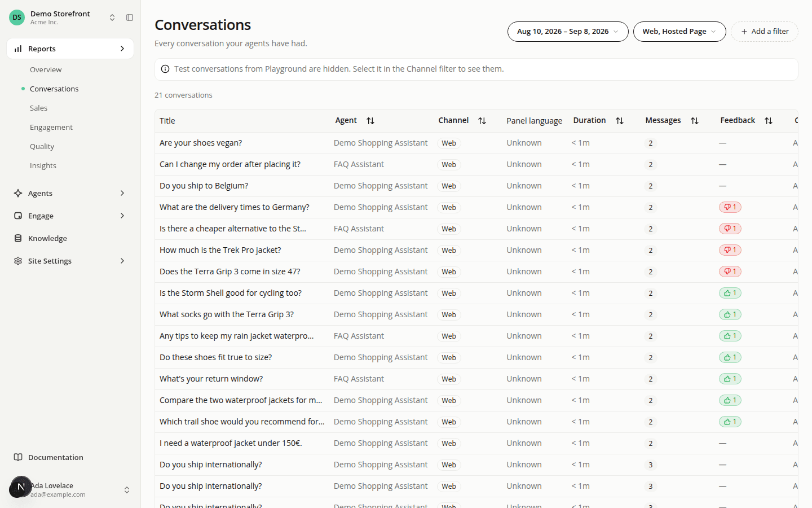This screenshot has height=508, width=812.
Task: Sort by Agent column arrows
Action: tap(370, 121)
